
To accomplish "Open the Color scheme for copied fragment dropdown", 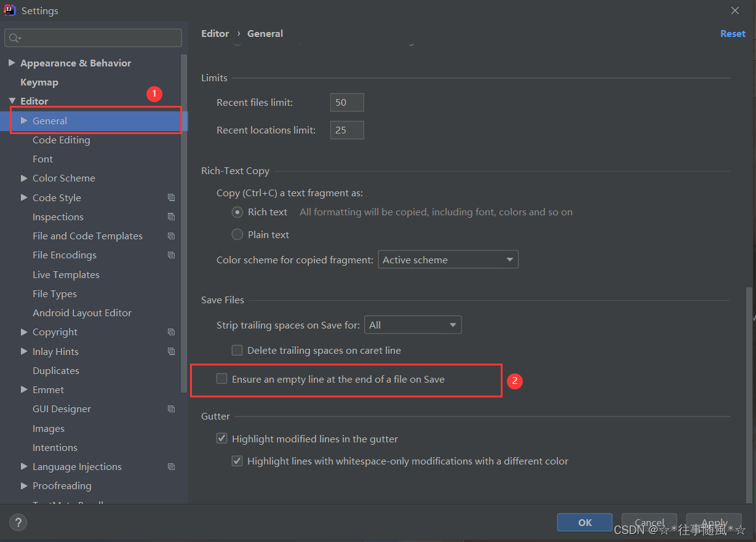I will tap(448, 260).
